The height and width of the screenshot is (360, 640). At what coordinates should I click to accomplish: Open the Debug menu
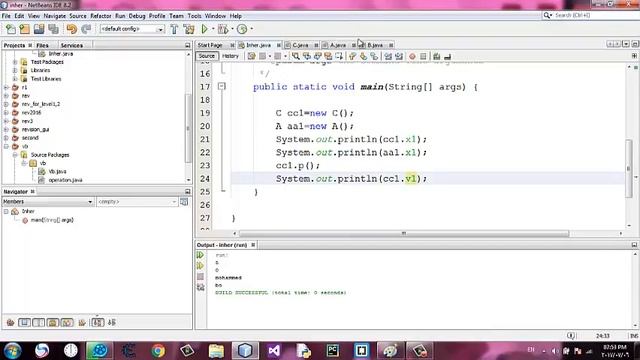137,16
